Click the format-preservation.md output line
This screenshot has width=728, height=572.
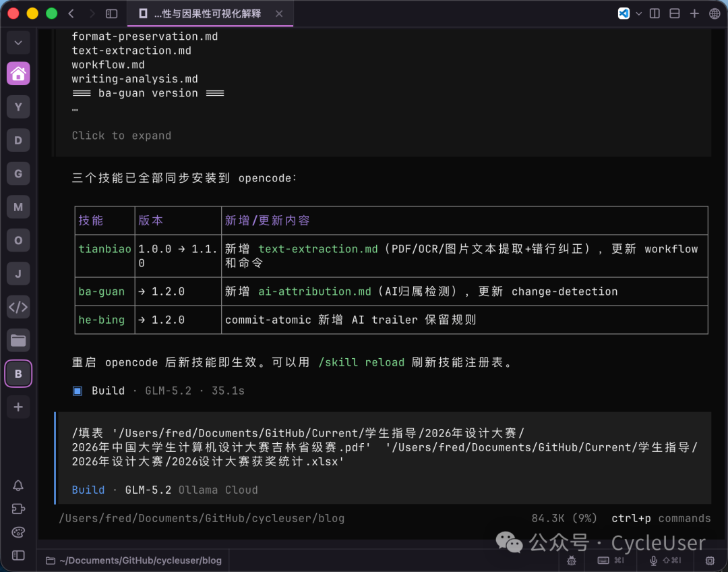[x=145, y=36]
